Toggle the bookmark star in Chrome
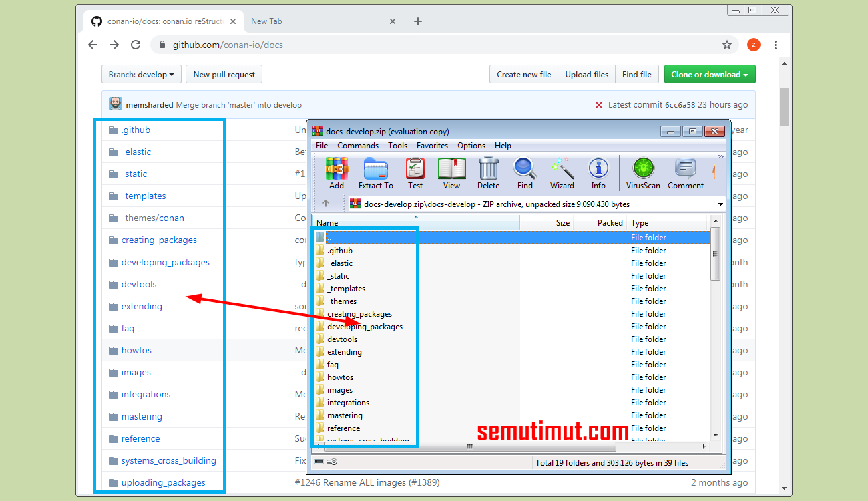 (x=726, y=45)
